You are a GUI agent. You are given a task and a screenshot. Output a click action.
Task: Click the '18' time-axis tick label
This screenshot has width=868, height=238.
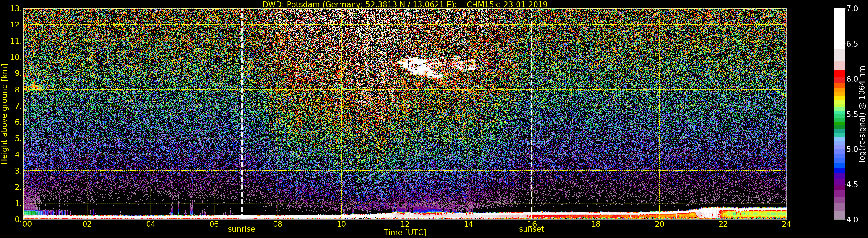(596, 224)
